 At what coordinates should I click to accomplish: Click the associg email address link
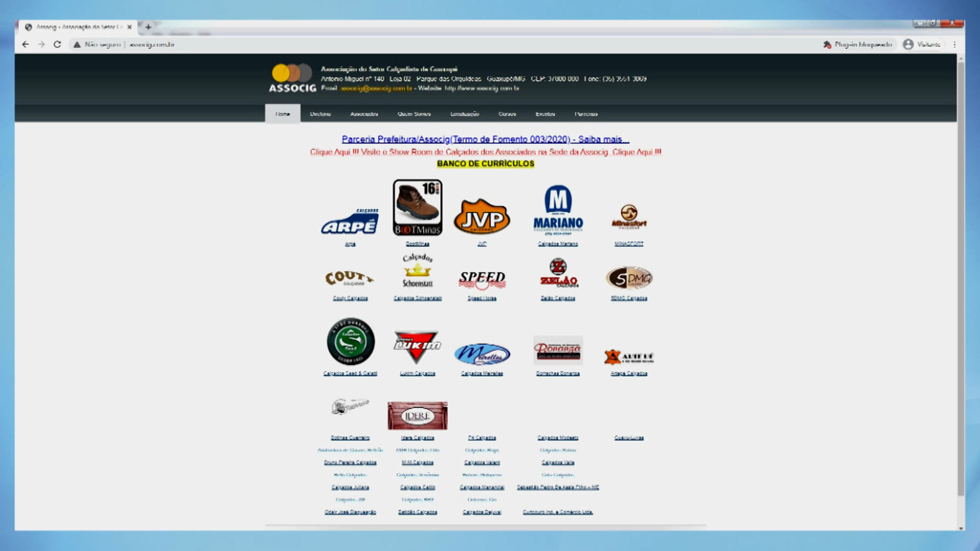[x=376, y=88]
